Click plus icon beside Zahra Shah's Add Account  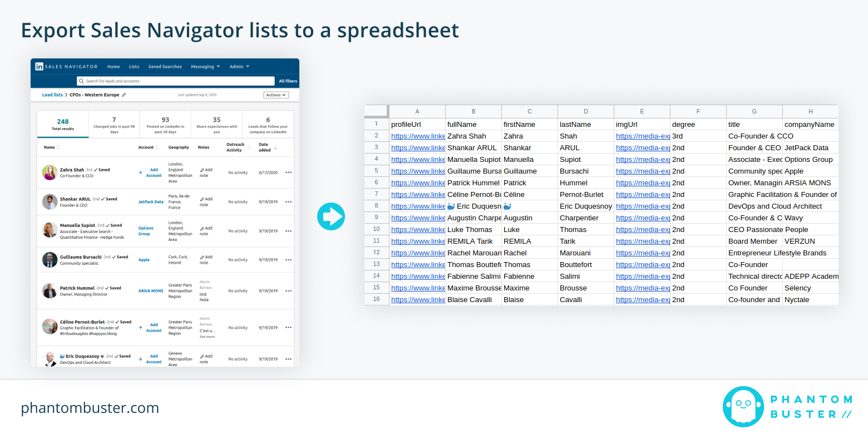point(140,172)
